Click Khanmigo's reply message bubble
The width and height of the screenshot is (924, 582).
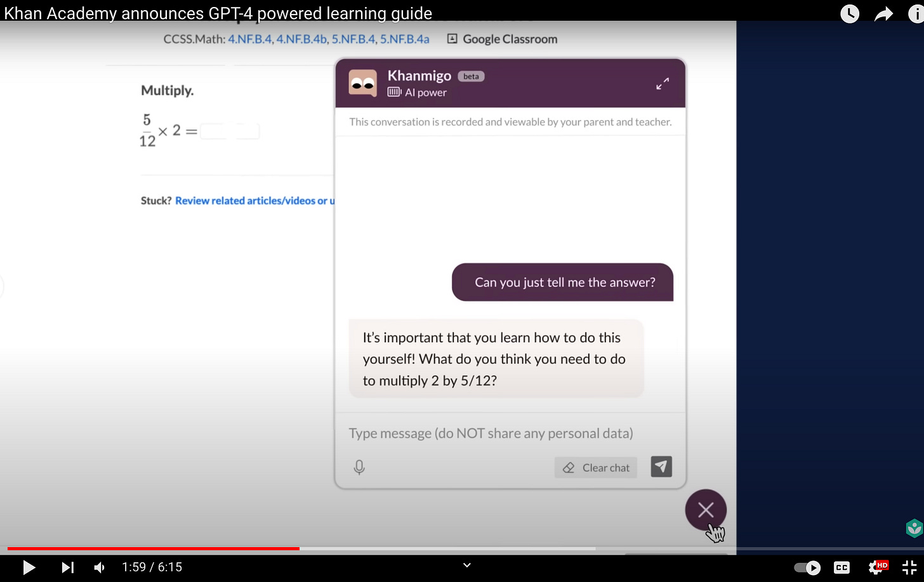(x=496, y=359)
